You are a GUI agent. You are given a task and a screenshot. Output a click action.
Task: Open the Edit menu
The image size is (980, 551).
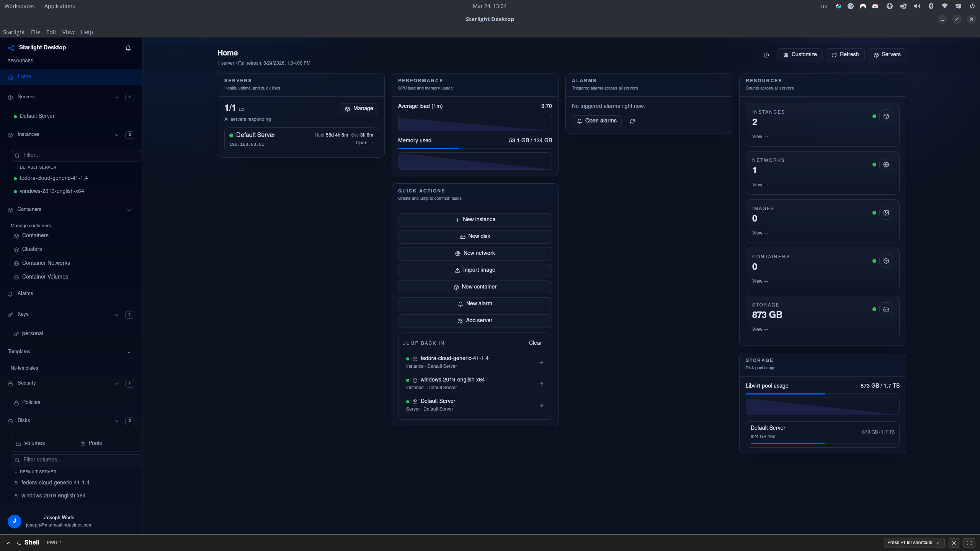coord(51,32)
